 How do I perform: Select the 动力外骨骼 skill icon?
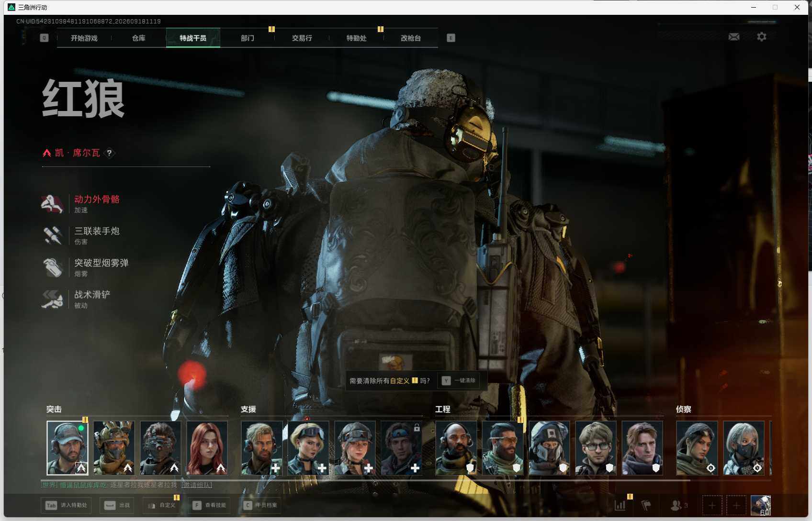[x=52, y=204]
